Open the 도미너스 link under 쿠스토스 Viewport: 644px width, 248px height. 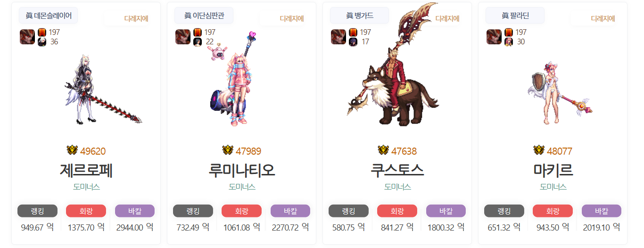397,187
